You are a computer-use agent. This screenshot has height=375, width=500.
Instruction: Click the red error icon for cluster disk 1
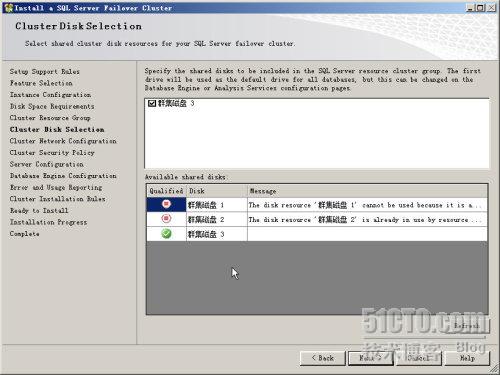166,204
